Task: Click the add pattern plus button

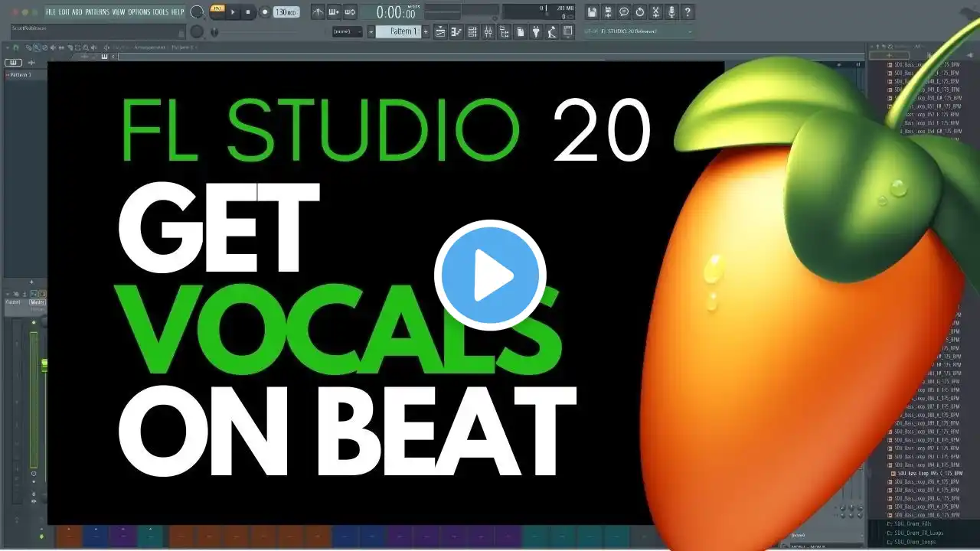Action: coord(426,31)
